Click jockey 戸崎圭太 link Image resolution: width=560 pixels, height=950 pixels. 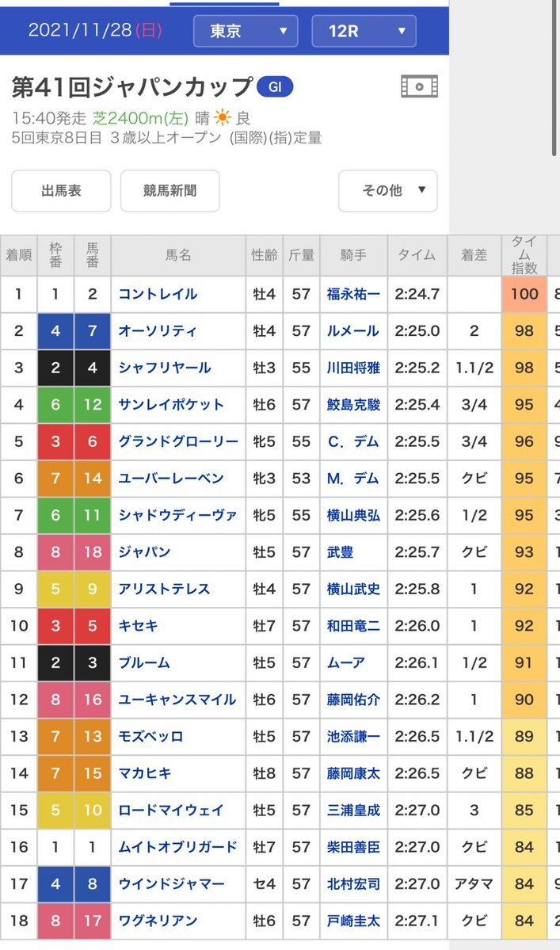[x=353, y=921]
